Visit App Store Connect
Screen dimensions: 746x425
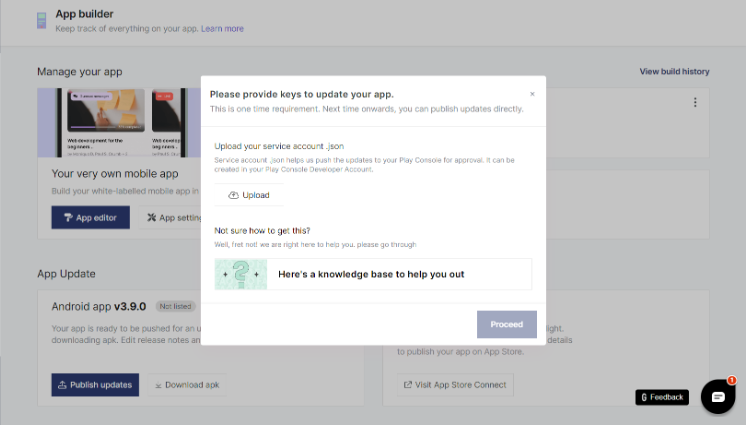tap(454, 384)
